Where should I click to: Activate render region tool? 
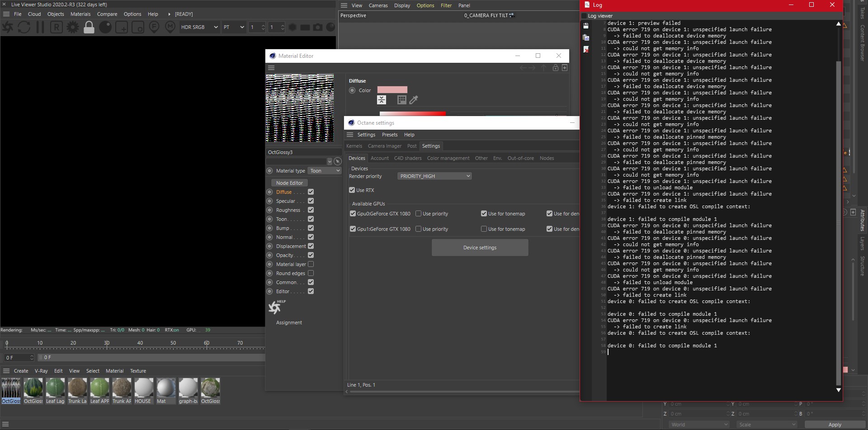click(x=122, y=27)
